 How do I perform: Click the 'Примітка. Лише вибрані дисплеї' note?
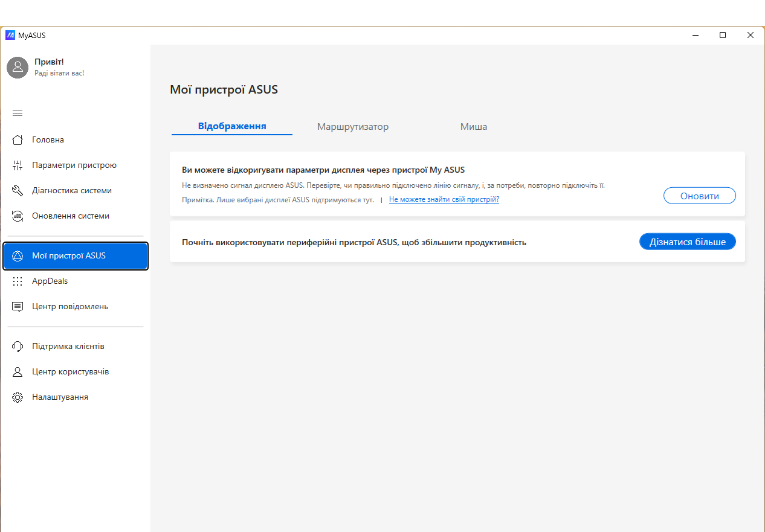click(x=278, y=199)
